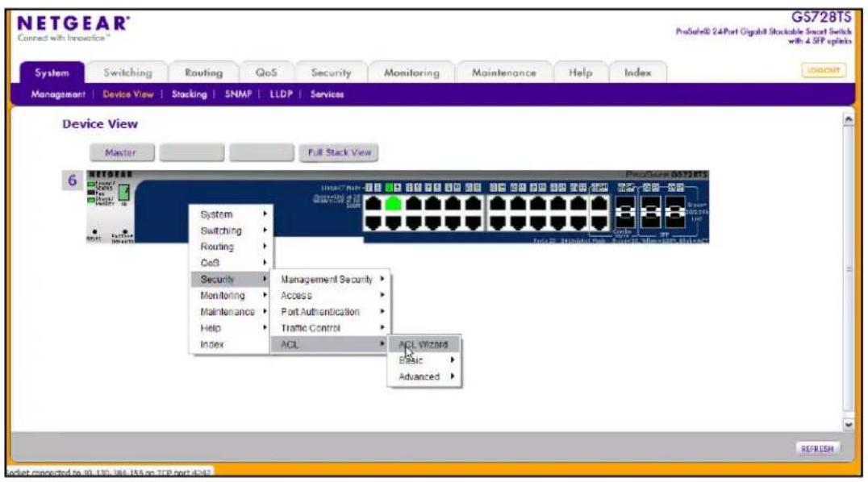Click the Device View heading
This screenshot has width=868, height=482.
point(100,124)
